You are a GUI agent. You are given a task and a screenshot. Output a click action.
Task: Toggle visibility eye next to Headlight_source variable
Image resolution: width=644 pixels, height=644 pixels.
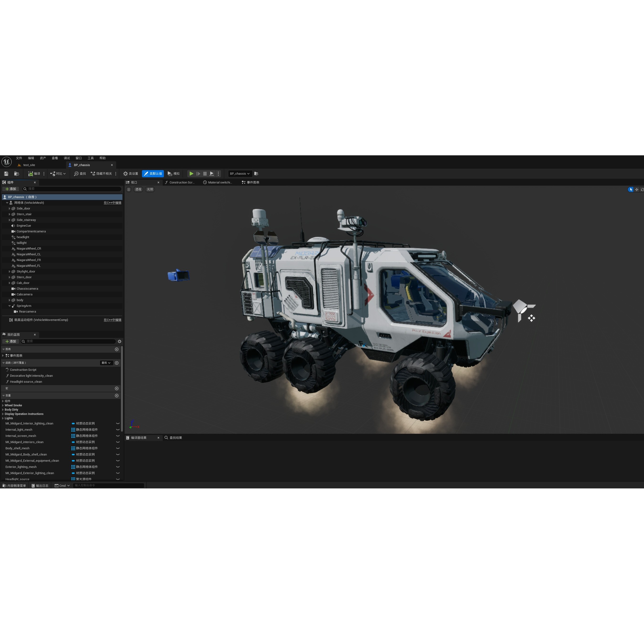tap(118, 479)
